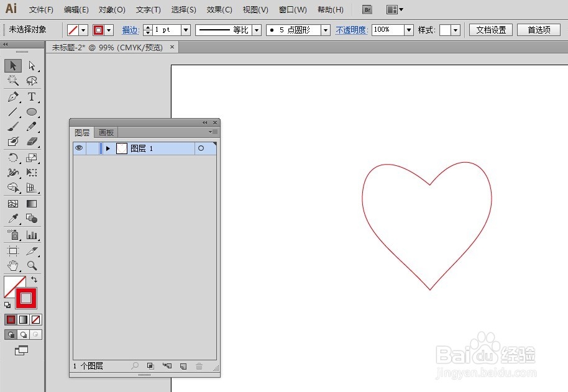Select the Shape Builder tool

pyautogui.click(x=13, y=188)
